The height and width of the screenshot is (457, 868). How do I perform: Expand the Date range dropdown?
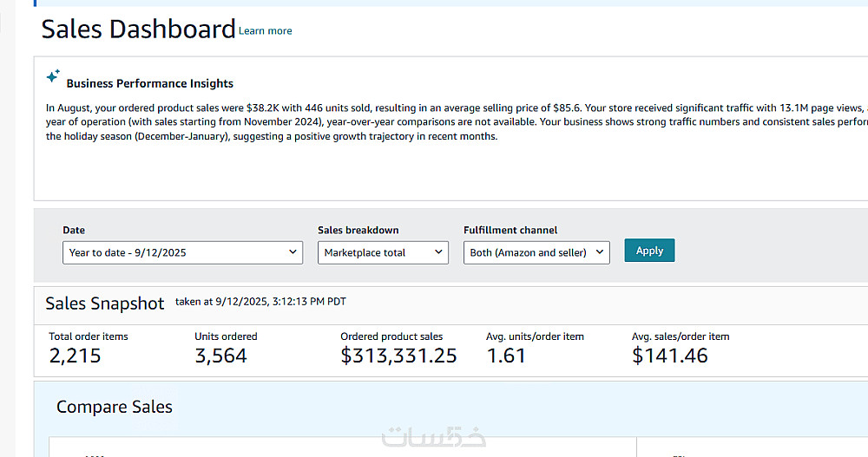182,252
